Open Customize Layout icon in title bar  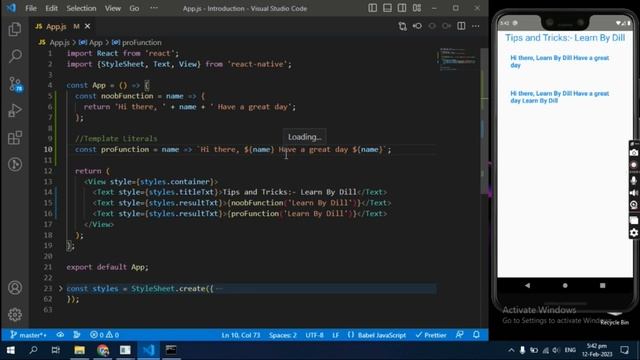[417, 8]
